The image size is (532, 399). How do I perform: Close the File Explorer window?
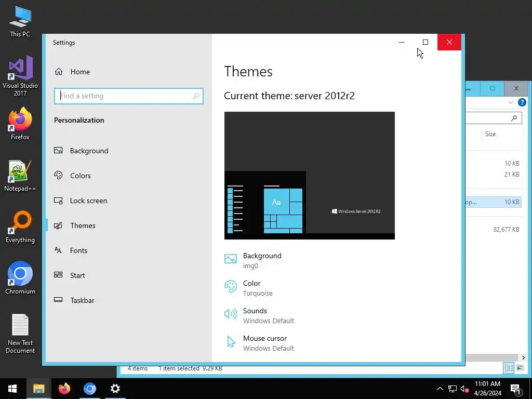pos(516,88)
